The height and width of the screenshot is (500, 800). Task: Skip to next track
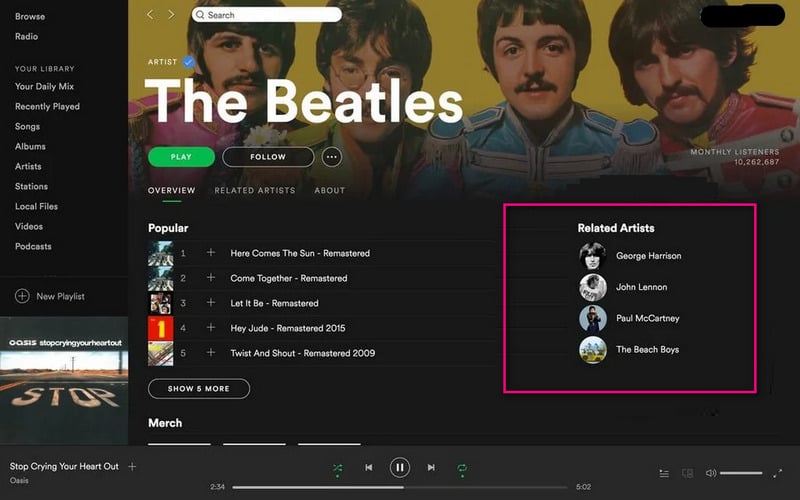coord(431,467)
